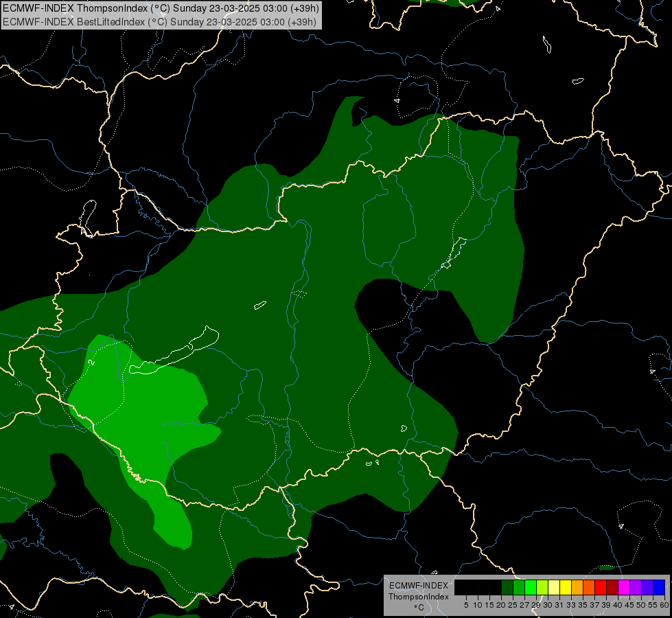
Task: Select the dark red 39–40 legend swatch
Action: click(612, 588)
